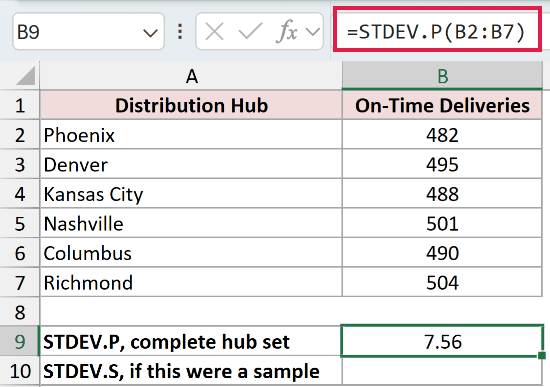Select the Kansas City cell
Viewport: 550px width, 387px height.
191,194
